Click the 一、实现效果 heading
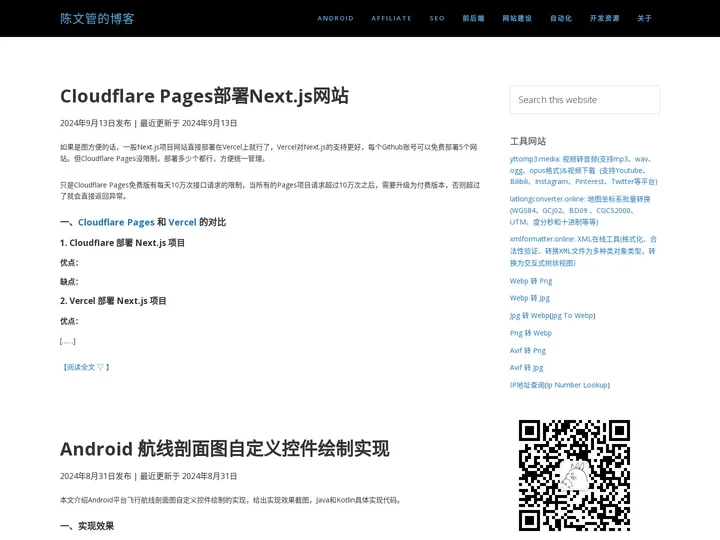The image size is (720, 540). point(87,526)
